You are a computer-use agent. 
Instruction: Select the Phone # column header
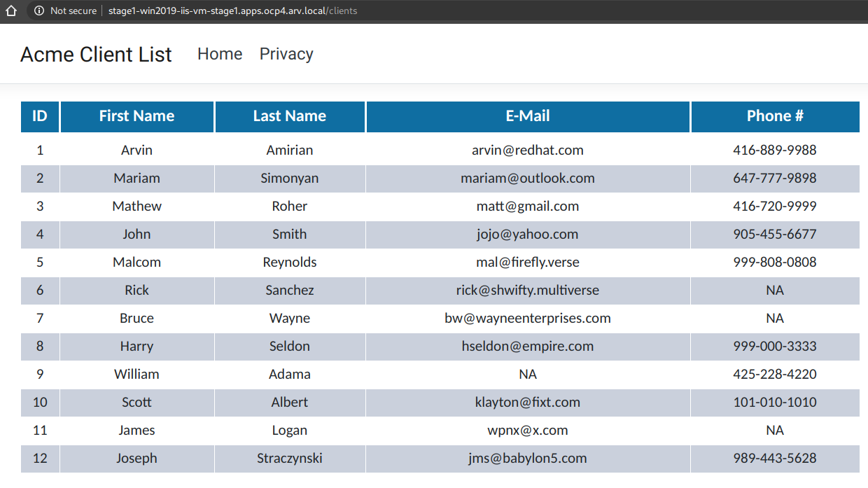coord(775,116)
